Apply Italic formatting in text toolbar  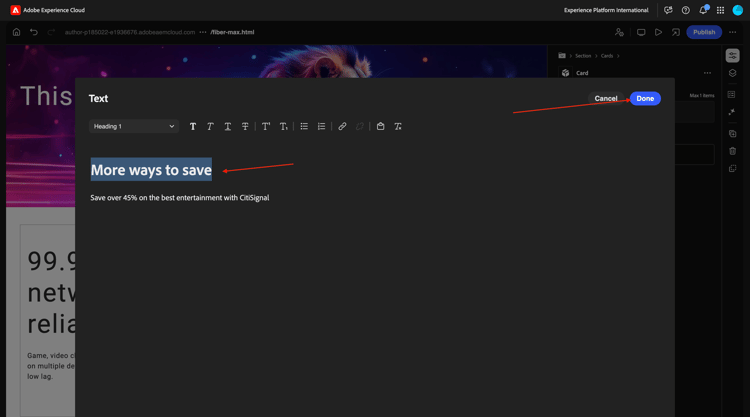tap(210, 126)
